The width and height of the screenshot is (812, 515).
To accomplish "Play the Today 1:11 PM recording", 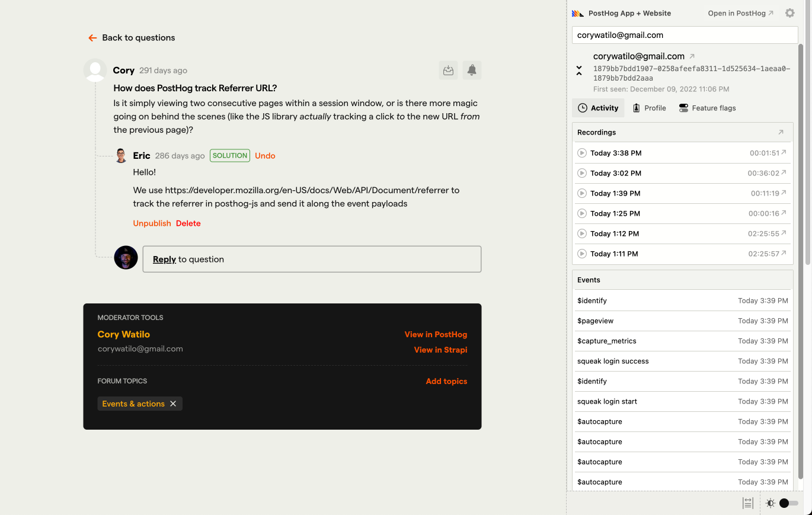I will (x=581, y=254).
